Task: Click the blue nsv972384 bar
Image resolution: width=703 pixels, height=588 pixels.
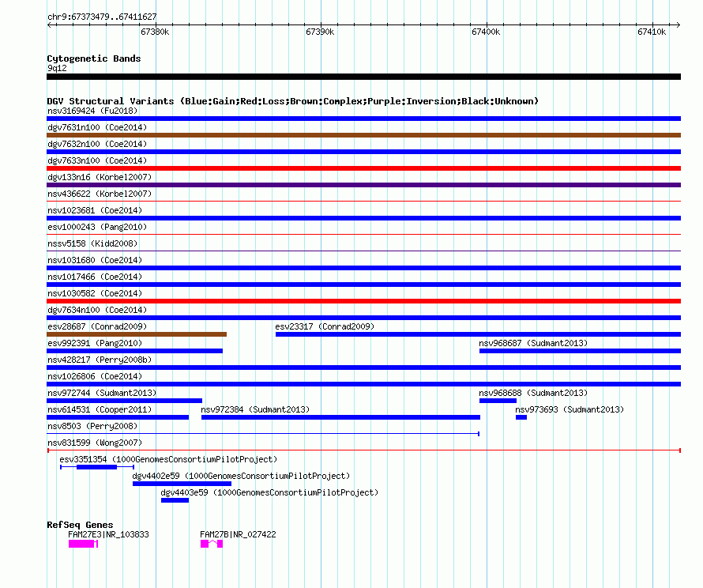Action: tap(340, 417)
